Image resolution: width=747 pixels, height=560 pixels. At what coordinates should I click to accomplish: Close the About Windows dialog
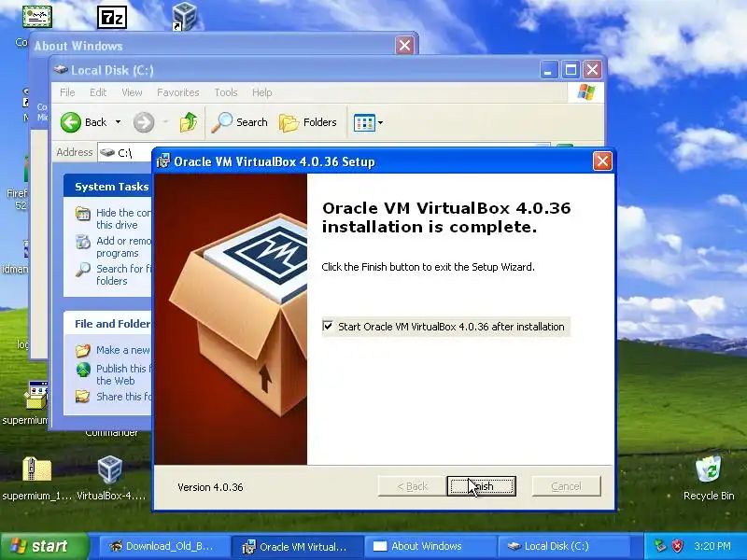(x=404, y=45)
